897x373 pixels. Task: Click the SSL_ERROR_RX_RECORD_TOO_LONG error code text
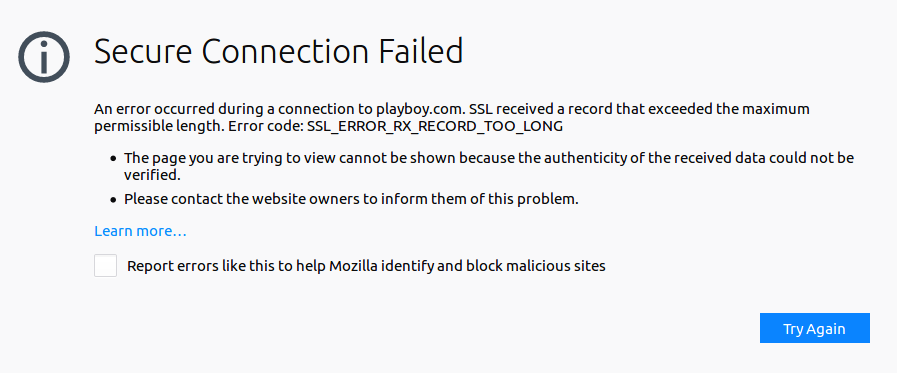(x=435, y=126)
